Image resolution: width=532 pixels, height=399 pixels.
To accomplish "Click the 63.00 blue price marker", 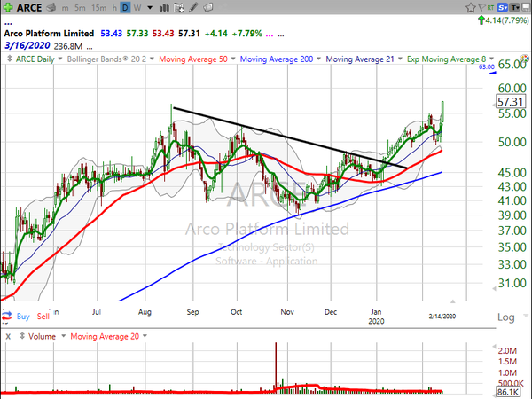I will (487, 67).
